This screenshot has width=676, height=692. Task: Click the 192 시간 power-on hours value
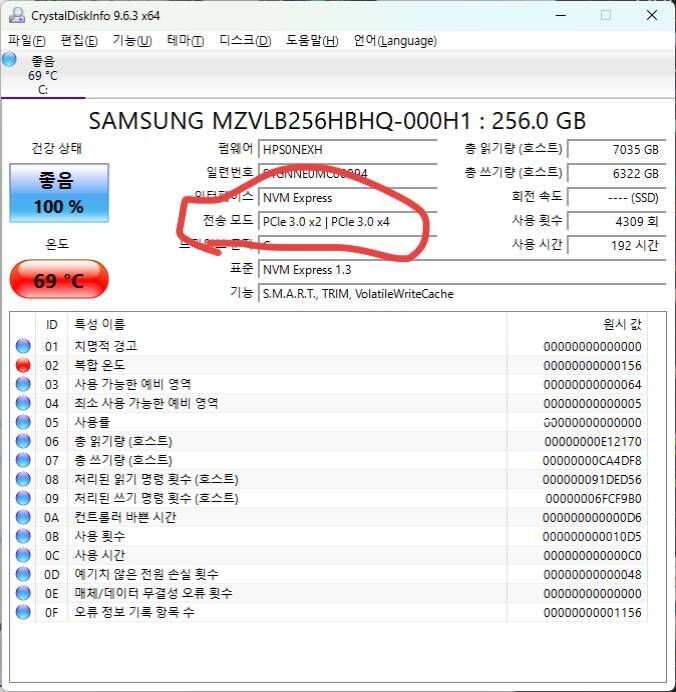point(616,245)
